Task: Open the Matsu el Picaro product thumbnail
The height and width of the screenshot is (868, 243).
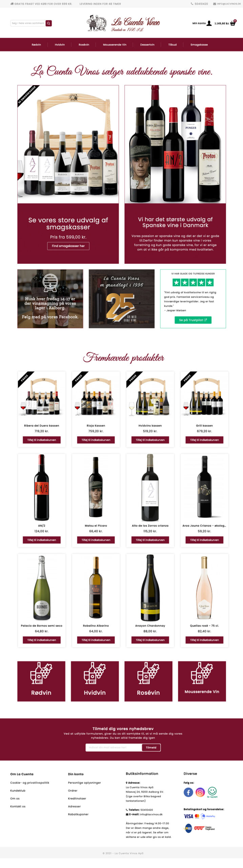Action: pos(96,487)
